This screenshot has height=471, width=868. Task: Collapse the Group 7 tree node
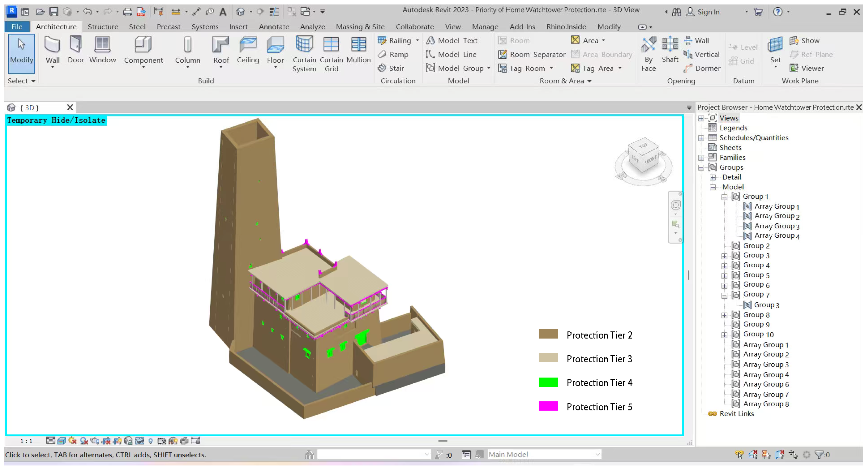point(724,296)
